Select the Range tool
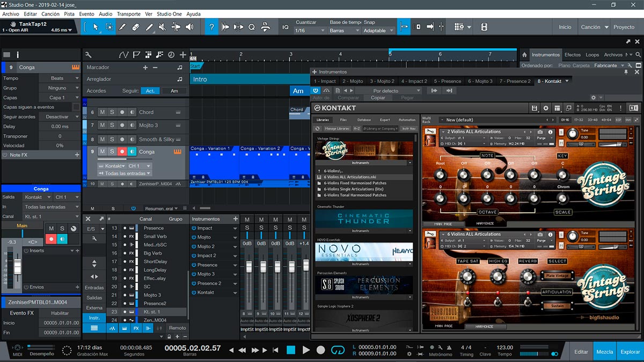The width and height of the screenshot is (644, 362). click(109, 27)
